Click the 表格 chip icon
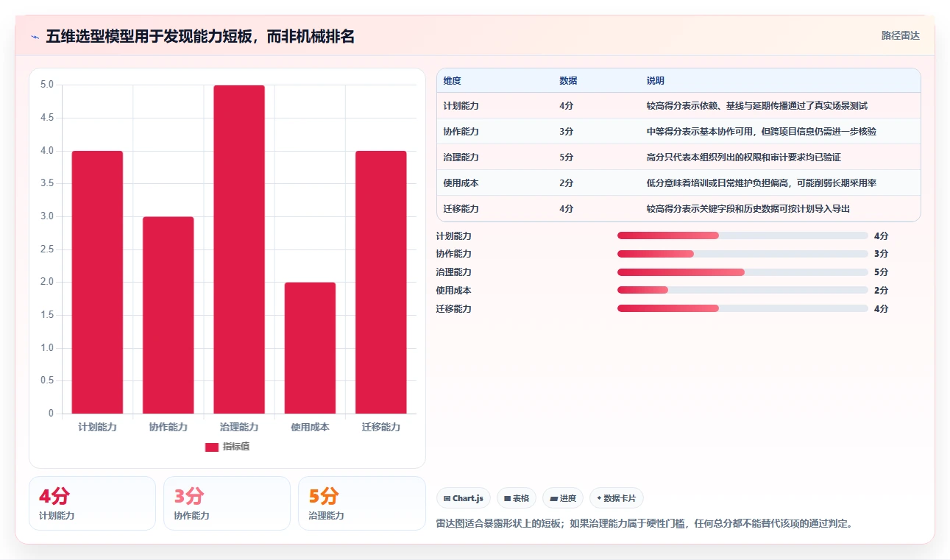Viewport: 950px width, 560px height. [x=507, y=499]
